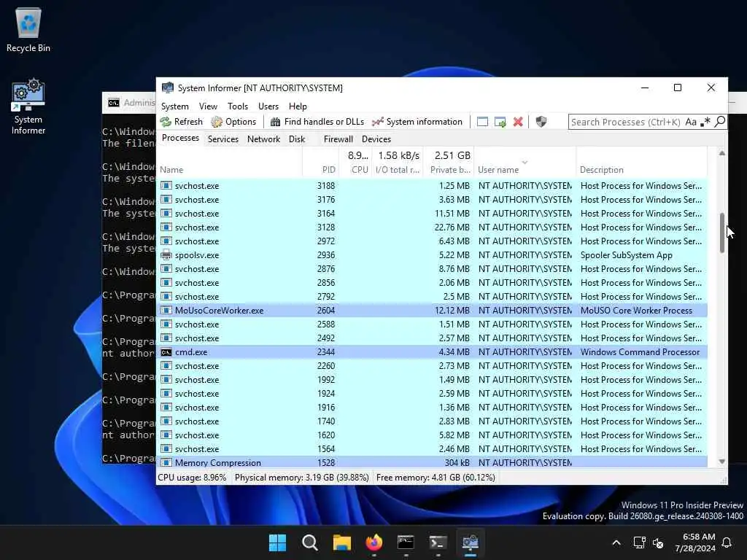747x560 pixels.
Task: Sort by the CPU column header
Action: click(x=355, y=163)
